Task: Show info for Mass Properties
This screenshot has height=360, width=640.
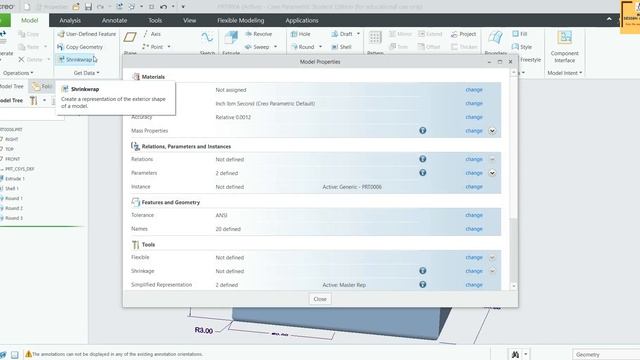Action: (422, 131)
